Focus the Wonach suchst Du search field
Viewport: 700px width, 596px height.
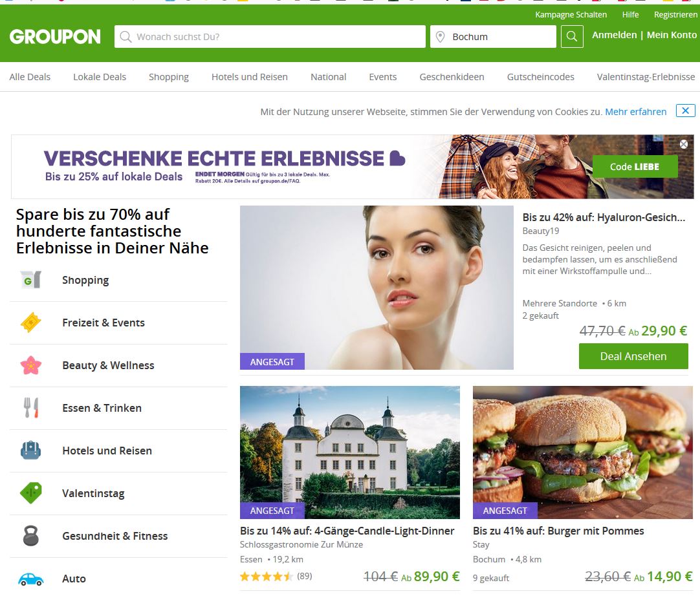pos(270,37)
